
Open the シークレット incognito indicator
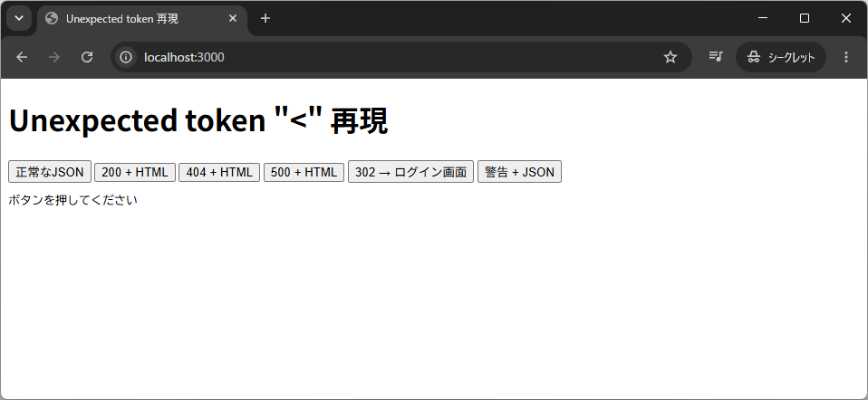781,57
